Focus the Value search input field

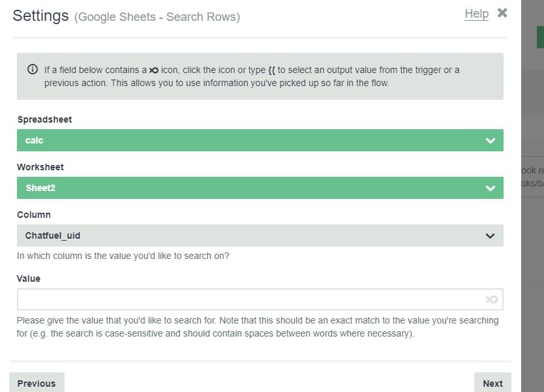[248, 299]
